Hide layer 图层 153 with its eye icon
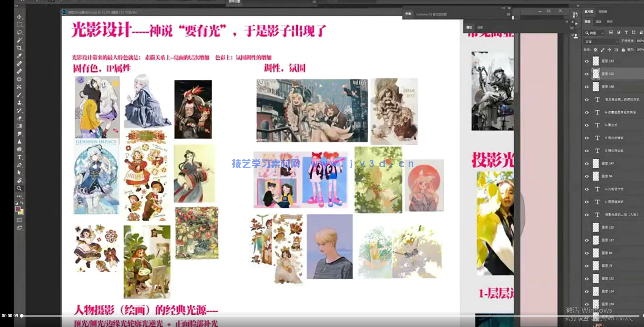644x327 pixels. (x=587, y=61)
